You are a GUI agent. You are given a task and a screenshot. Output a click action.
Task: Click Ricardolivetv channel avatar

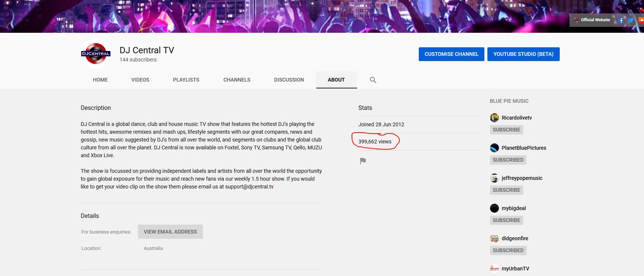click(x=494, y=118)
